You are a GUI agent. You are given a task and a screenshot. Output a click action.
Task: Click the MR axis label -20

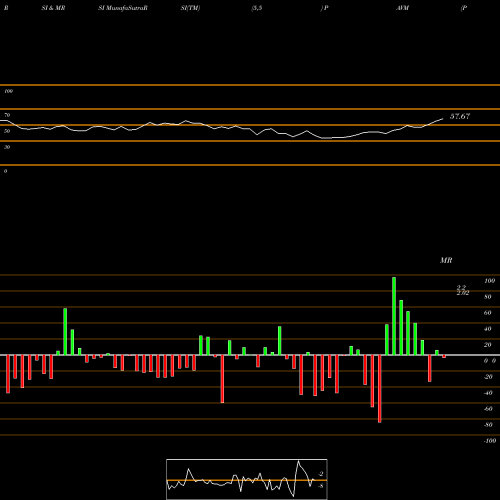click(488, 377)
